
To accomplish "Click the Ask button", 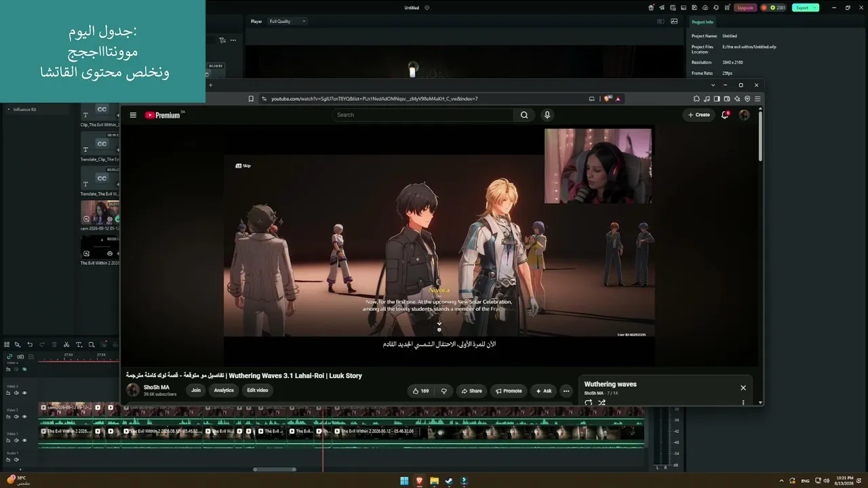I will click(x=544, y=390).
